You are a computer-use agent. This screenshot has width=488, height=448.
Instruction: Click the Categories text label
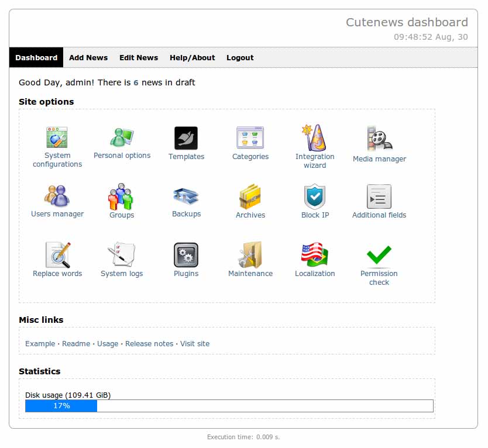click(250, 157)
